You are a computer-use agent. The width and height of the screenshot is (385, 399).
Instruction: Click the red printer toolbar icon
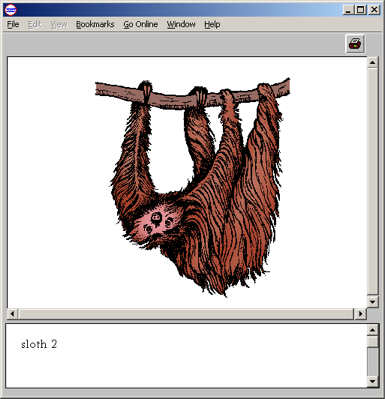(355, 44)
